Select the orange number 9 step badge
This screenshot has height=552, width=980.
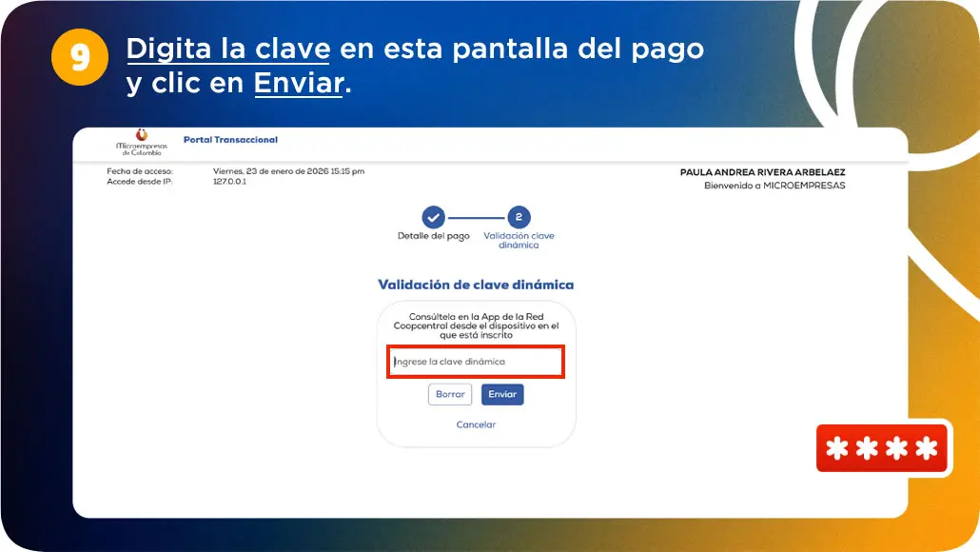[x=80, y=57]
